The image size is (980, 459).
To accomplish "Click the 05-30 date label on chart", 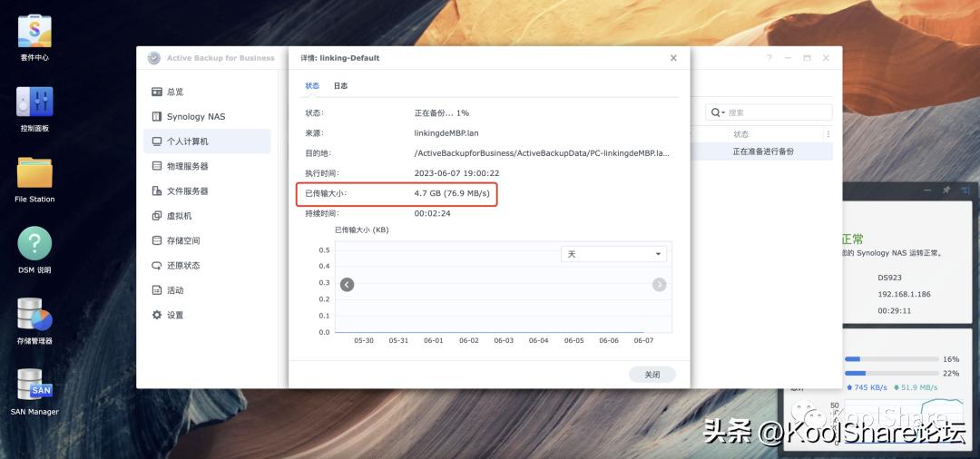I will click(x=364, y=340).
